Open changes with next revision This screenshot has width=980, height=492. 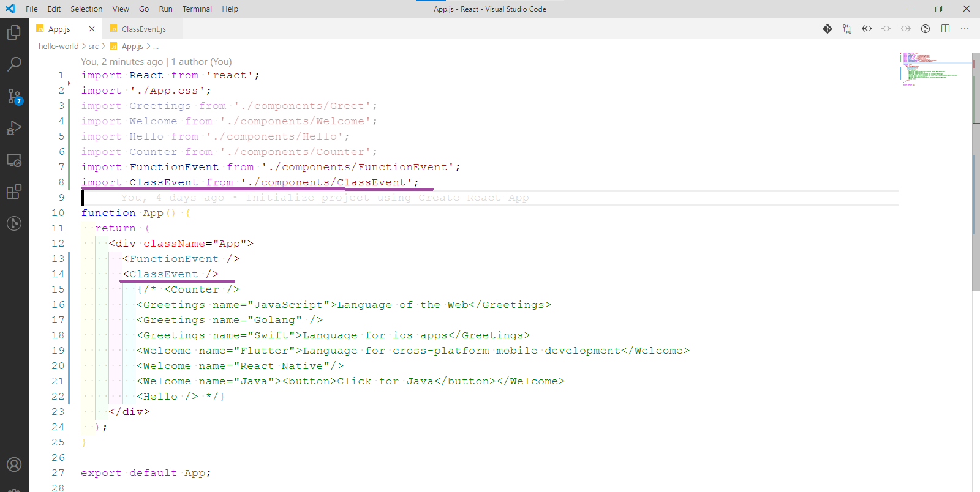(x=906, y=29)
